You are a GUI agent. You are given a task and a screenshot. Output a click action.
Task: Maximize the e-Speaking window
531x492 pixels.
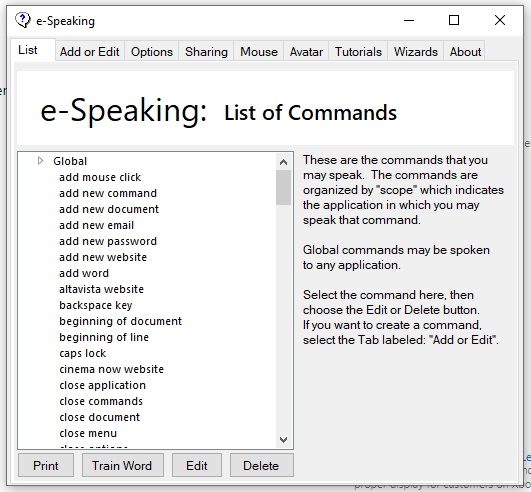click(454, 20)
